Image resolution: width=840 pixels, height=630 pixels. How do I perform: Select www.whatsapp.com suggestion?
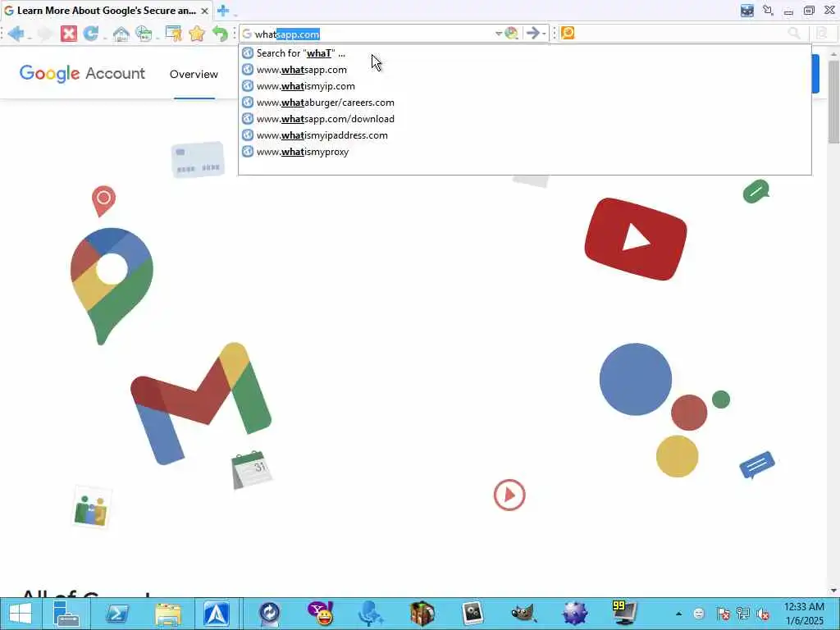[x=524, y=70]
